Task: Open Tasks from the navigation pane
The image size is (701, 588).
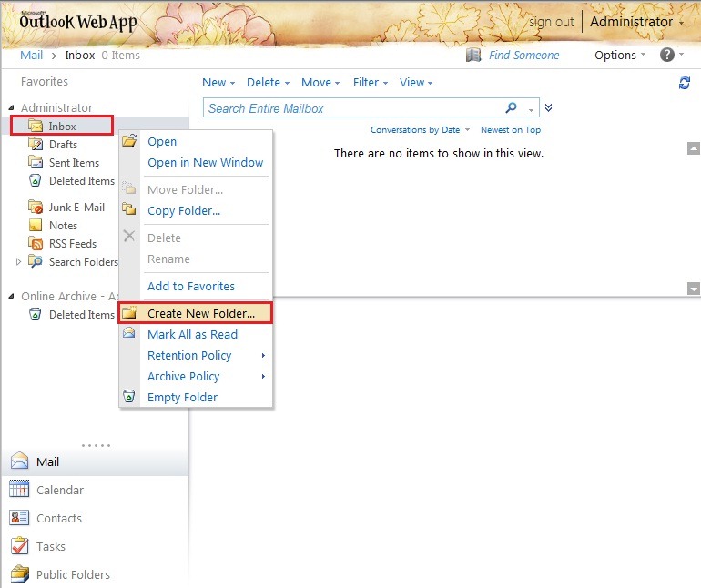Action: point(50,546)
